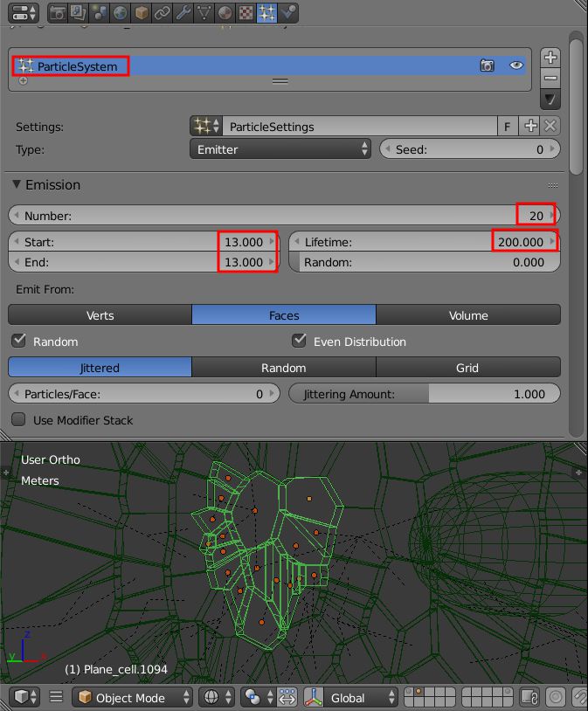Click the ParticleSettings name field
The width and height of the screenshot is (588, 711).
(360, 126)
